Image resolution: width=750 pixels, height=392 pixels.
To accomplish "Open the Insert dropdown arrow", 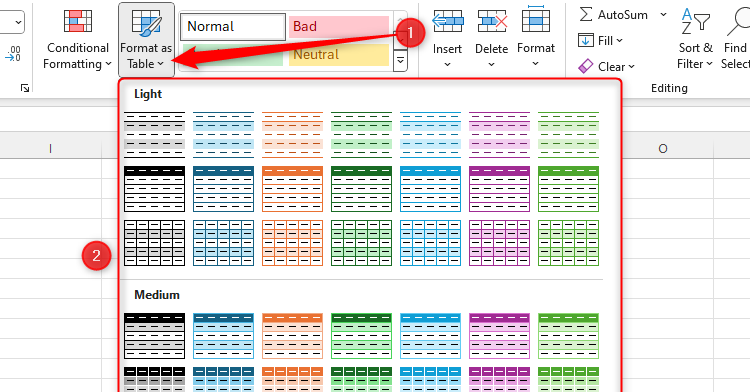I will [x=447, y=64].
